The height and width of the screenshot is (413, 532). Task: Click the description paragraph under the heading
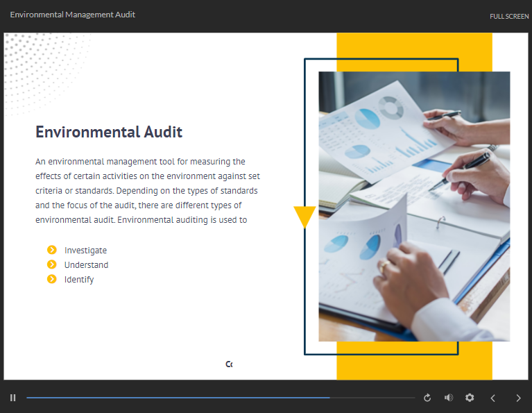click(147, 191)
